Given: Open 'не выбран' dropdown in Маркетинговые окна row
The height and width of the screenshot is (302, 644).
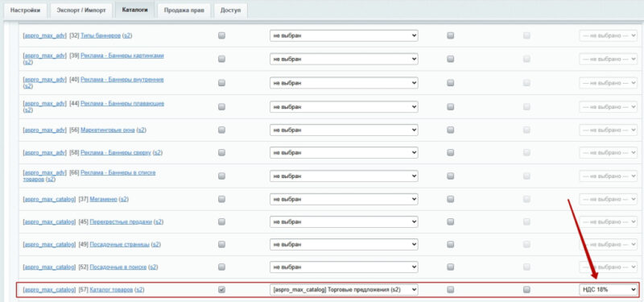Looking at the screenshot, I should (x=344, y=130).
